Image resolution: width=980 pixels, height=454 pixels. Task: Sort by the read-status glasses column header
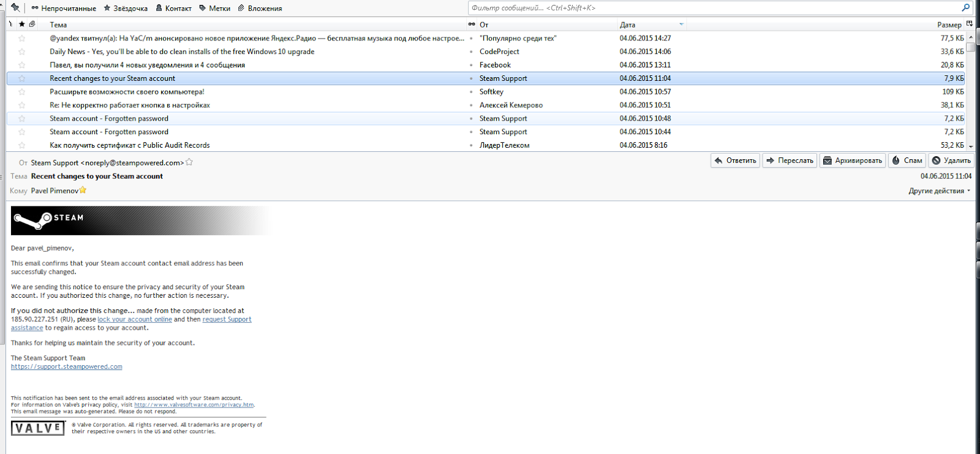tap(472, 25)
